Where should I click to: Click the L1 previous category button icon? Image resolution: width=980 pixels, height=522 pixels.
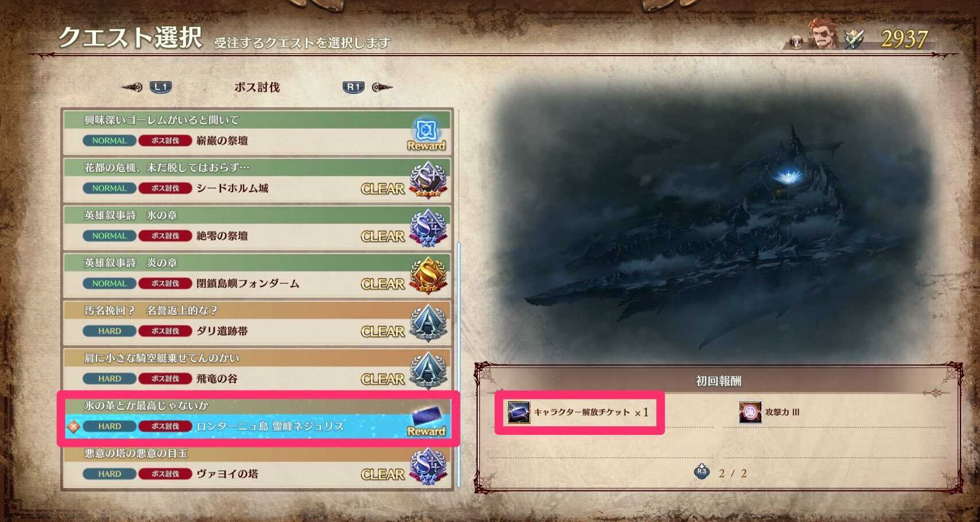pos(161,87)
